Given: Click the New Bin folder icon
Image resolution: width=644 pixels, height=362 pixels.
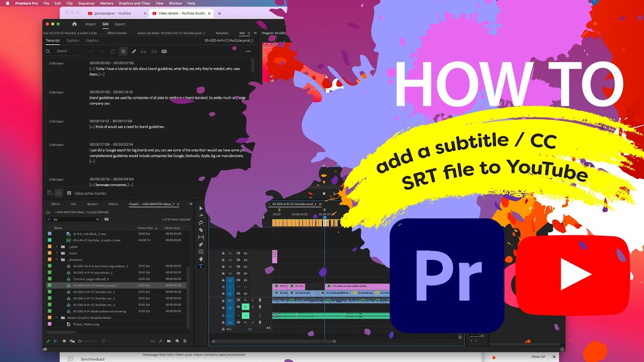Looking at the screenshot, I should coord(169,341).
